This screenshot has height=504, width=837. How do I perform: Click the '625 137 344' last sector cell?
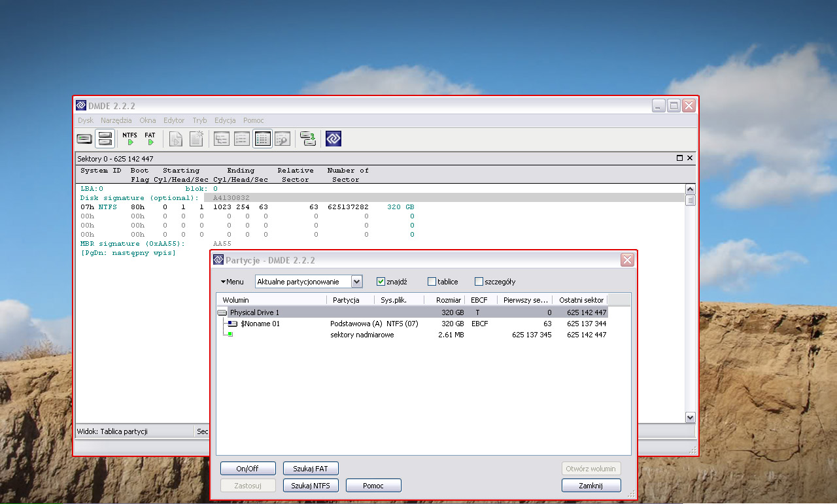tap(587, 324)
